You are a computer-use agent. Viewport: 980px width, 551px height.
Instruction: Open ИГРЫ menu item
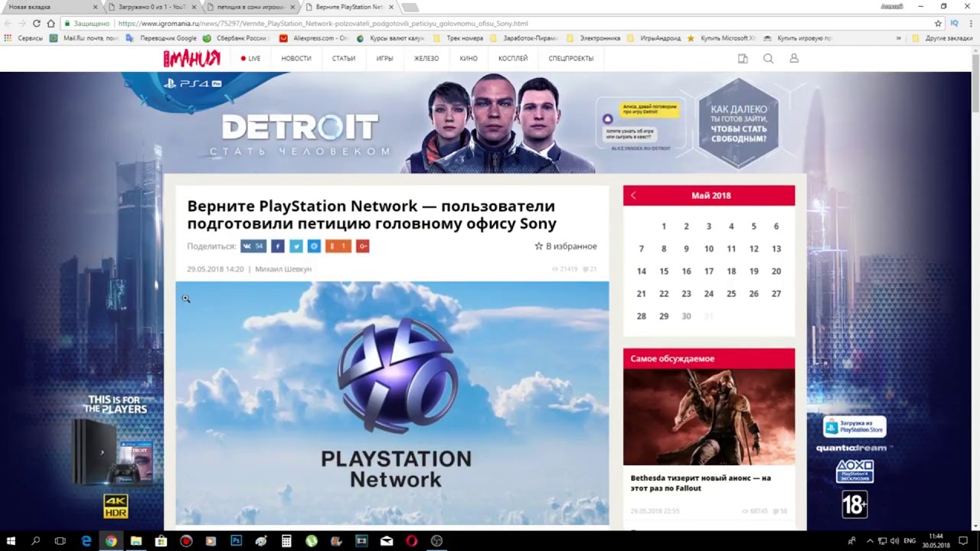pyautogui.click(x=384, y=58)
